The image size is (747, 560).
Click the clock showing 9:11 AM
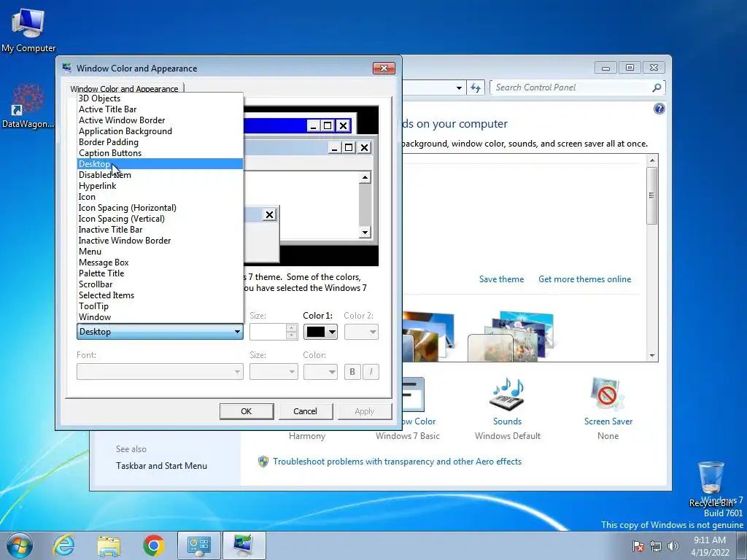[x=710, y=546]
